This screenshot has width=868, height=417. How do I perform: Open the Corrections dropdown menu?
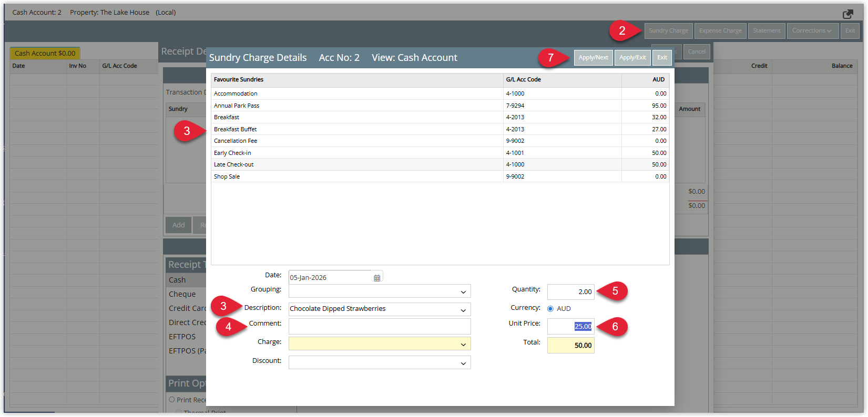click(812, 30)
